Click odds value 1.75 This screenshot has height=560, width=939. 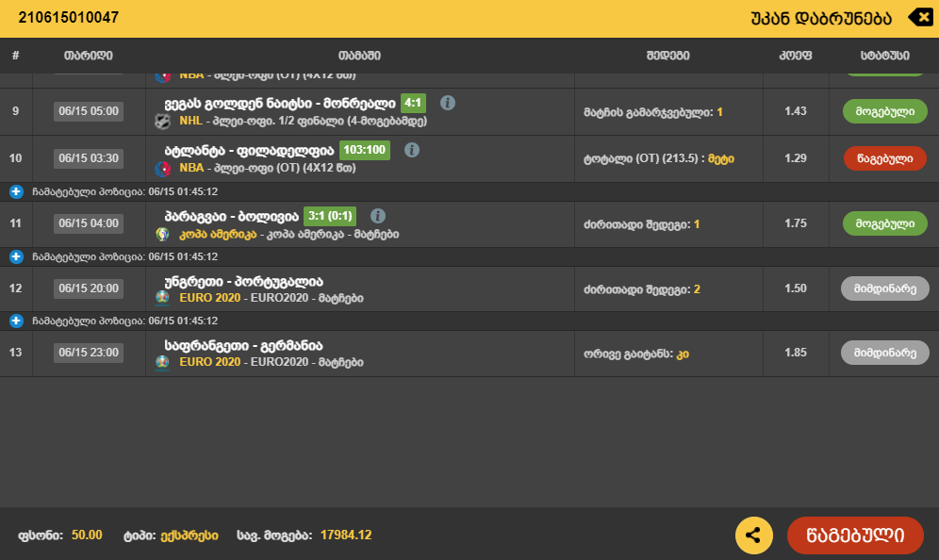point(796,223)
